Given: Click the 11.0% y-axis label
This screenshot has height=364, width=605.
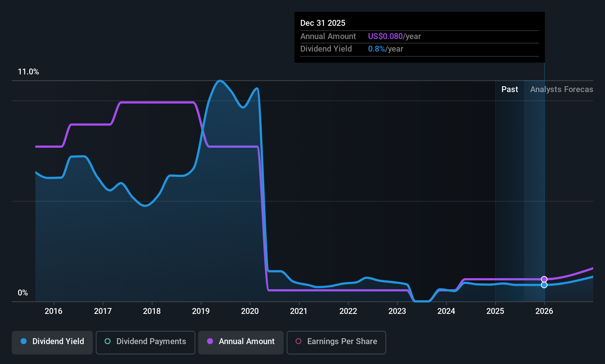Looking at the screenshot, I should (28, 71).
